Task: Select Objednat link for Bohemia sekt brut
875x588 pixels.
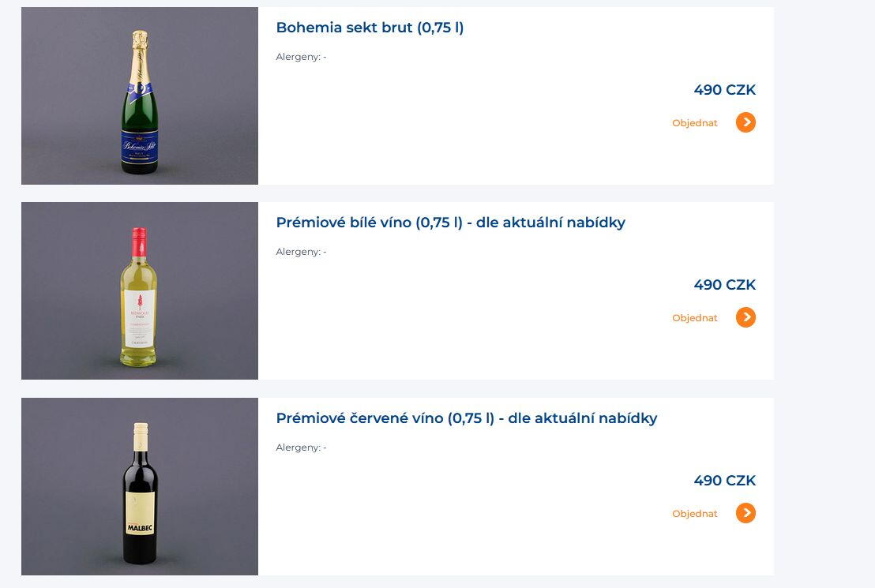Action: click(x=695, y=123)
